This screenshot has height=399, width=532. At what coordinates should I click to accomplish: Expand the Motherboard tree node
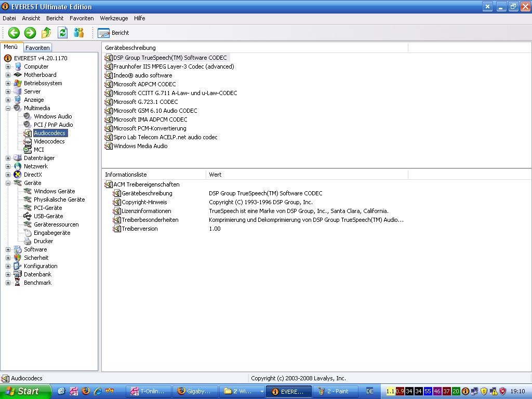pyautogui.click(x=8, y=75)
